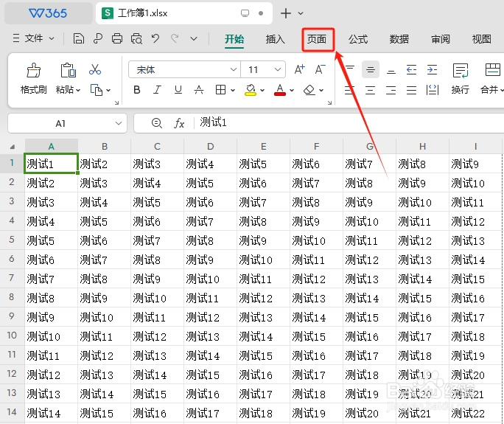This screenshot has height=424, width=504.
Task: Expand quick access toolbar chevron
Action: point(194,39)
